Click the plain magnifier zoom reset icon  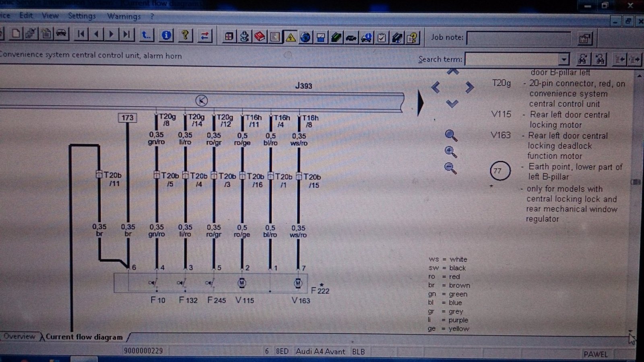(x=451, y=136)
